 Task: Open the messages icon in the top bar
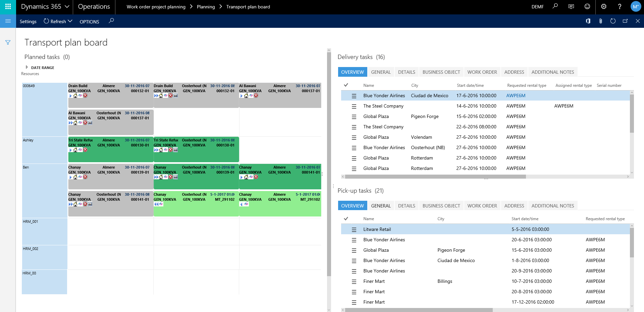coord(571,6)
